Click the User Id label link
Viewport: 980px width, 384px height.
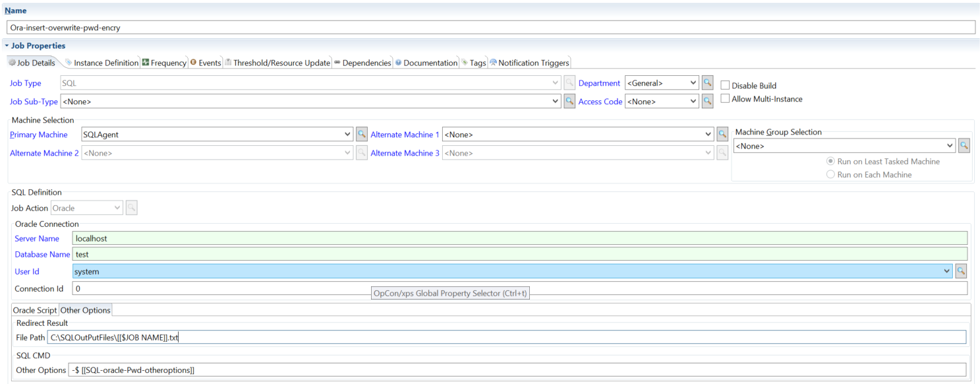pyautogui.click(x=27, y=271)
